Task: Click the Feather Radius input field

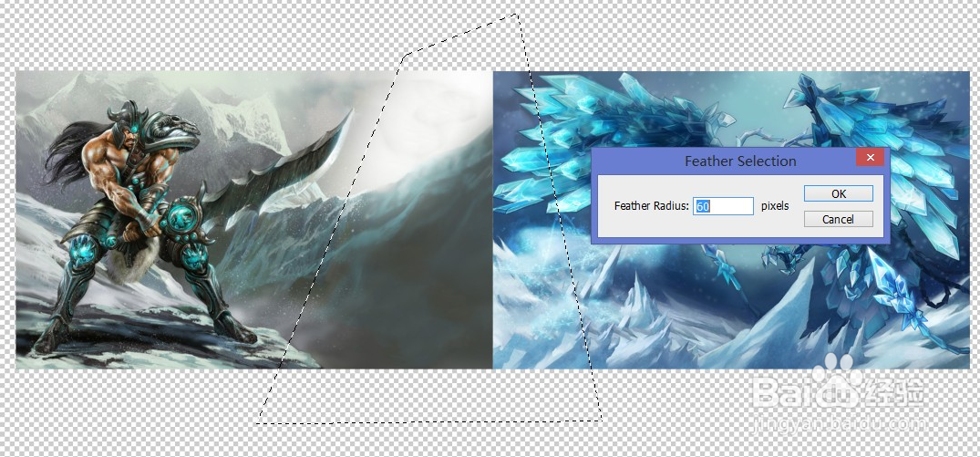Action: (x=723, y=205)
